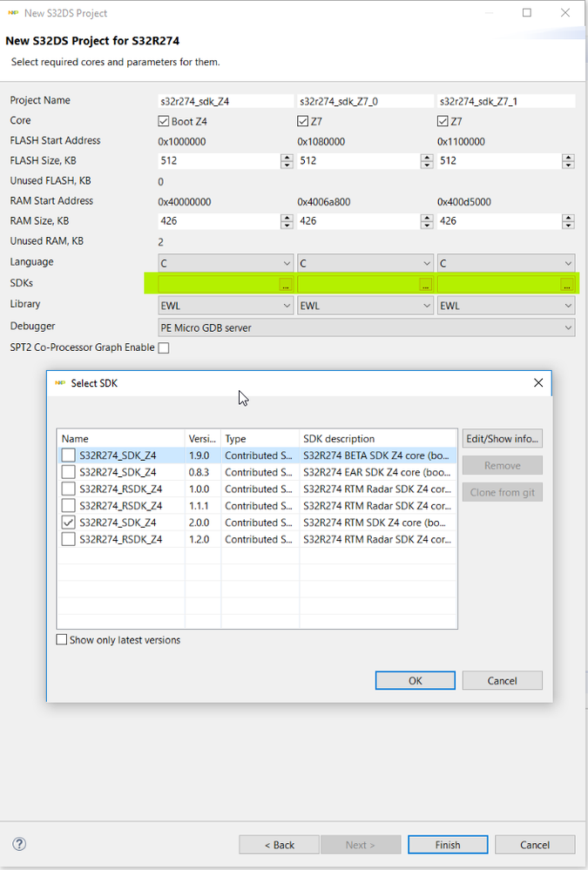Screen dimensions: 588x870
Task: Sort SDK list by Type column
Action: click(x=260, y=438)
